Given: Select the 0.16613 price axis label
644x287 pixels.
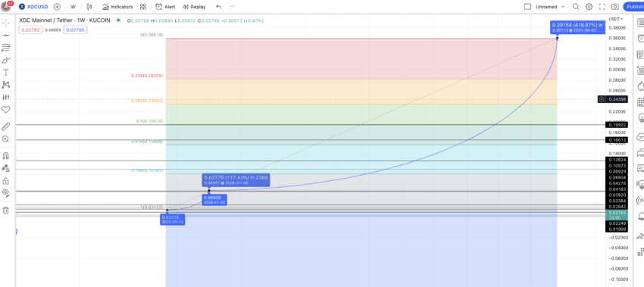Looking at the screenshot, I should (617, 140).
